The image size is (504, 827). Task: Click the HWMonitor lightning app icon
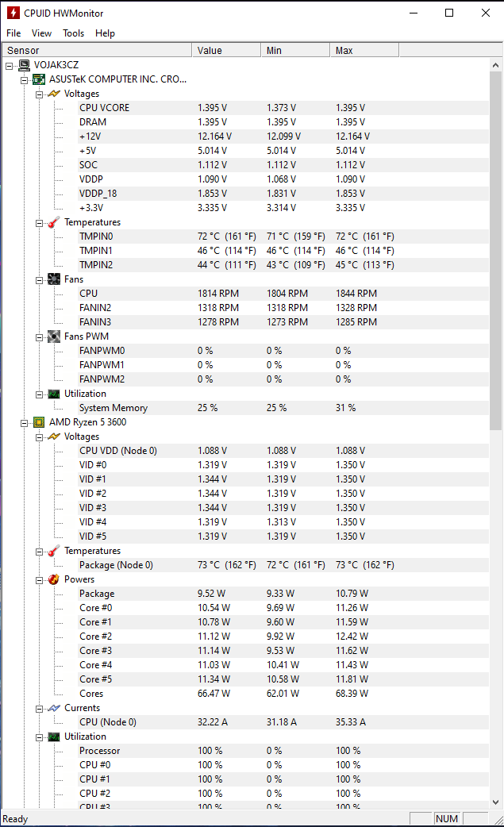(x=13, y=13)
